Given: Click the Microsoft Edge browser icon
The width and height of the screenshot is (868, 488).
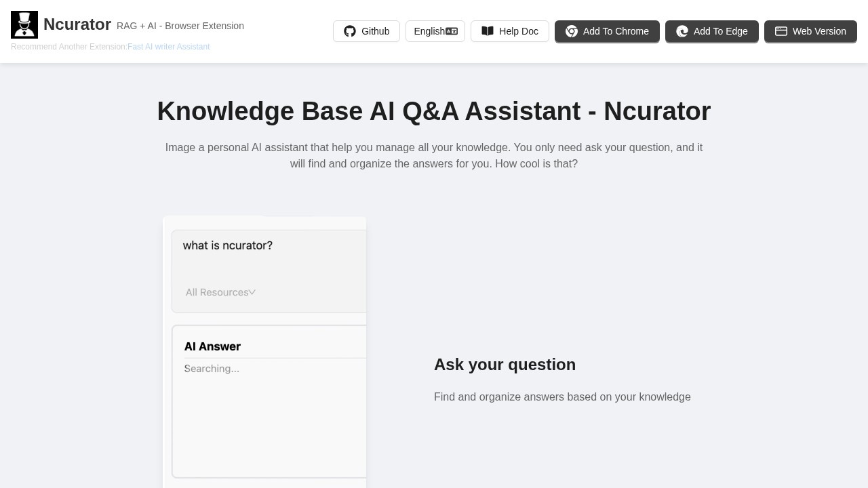Looking at the screenshot, I should pos(682,31).
